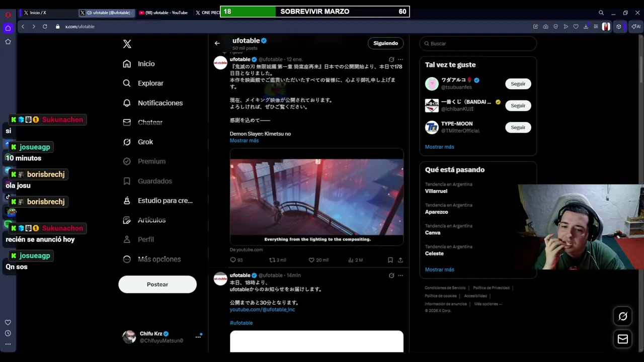The height and width of the screenshot is (362, 644).
Task: Open youtube.com/@ufotable_inc link
Action: click(x=262, y=310)
